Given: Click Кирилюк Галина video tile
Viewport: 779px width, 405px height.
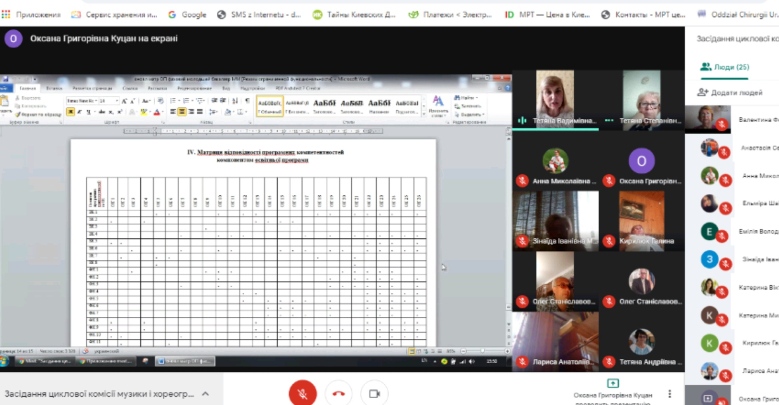Looking at the screenshot, I should [x=641, y=221].
